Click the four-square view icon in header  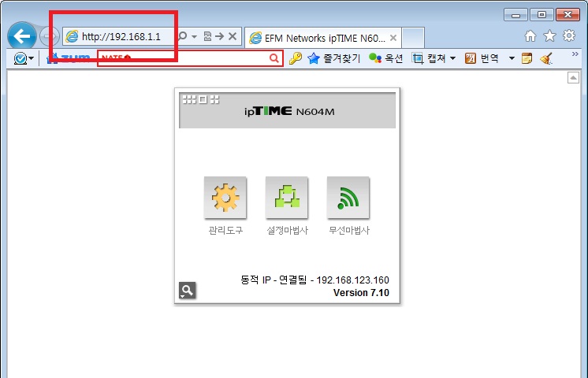(x=214, y=99)
